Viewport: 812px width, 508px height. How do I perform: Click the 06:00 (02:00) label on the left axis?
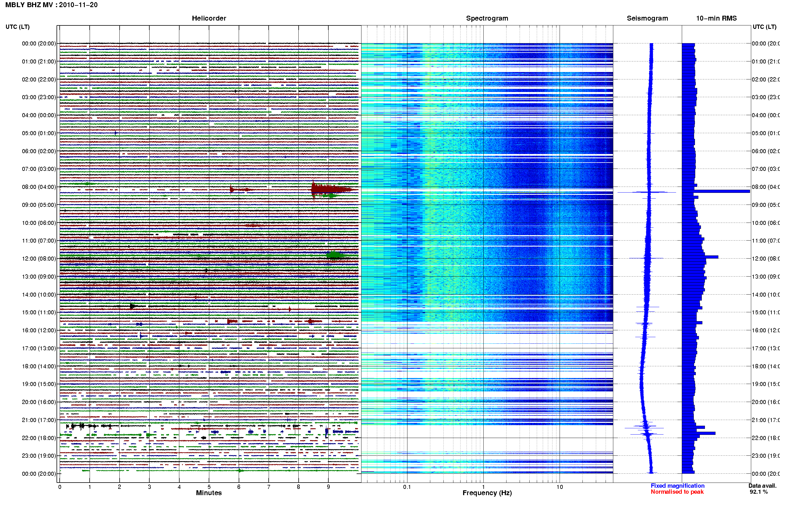point(39,151)
